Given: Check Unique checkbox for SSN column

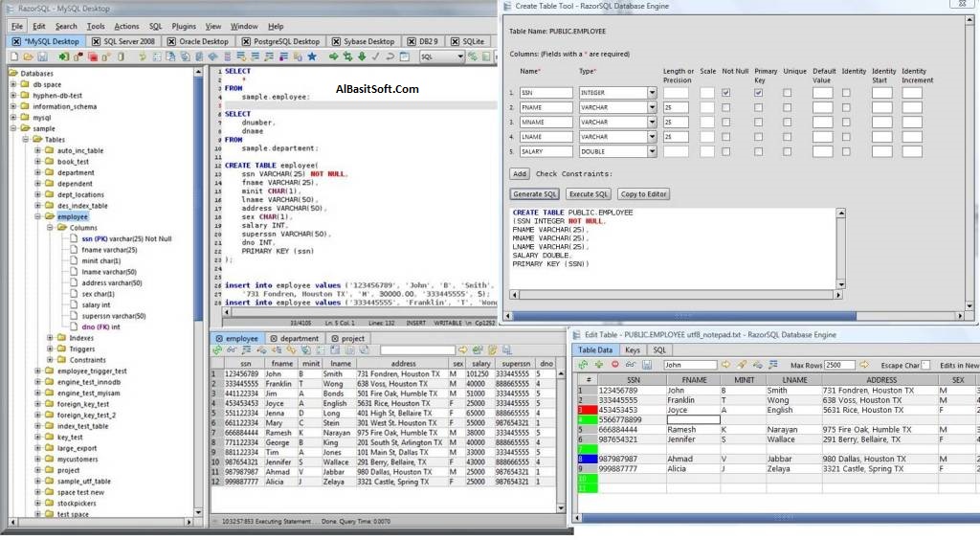Looking at the screenshot, I should point(787,93).
